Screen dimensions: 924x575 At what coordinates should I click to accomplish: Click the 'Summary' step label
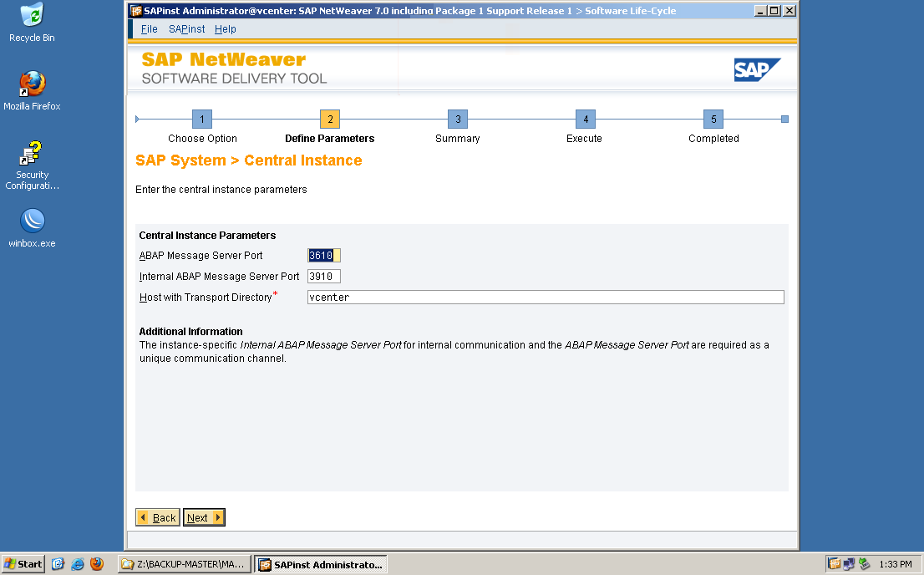(457, 139)
